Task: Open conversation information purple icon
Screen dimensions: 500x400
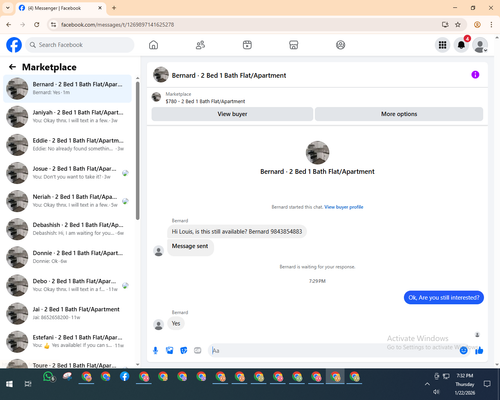Action: pos(475,75)
